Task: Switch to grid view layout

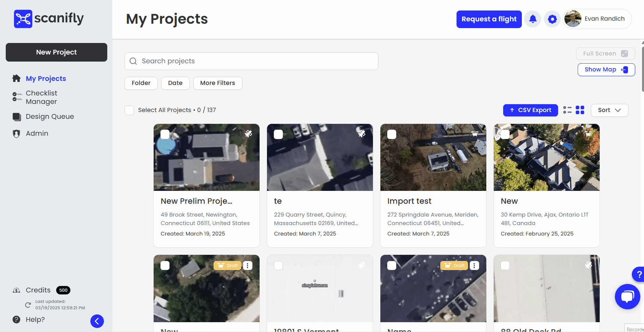Action: [580, 110]
